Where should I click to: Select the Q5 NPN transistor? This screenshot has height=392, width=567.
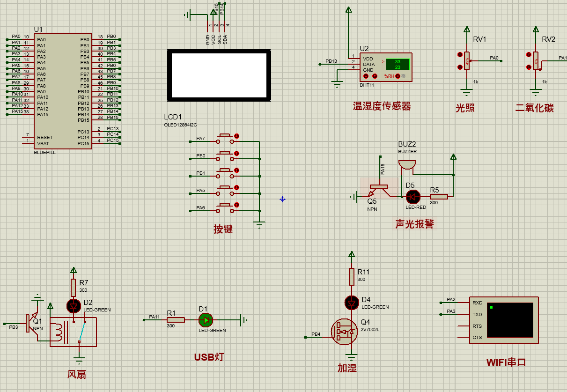378,188
